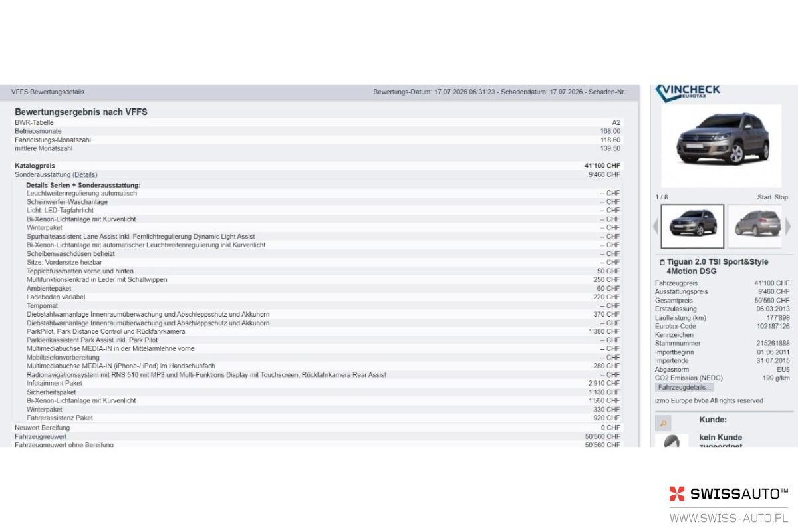Show the next vehicle thumbnail with right arrow
Image resolution: width=798 pixels, height=532 pixels.
[x=789, y=226]
